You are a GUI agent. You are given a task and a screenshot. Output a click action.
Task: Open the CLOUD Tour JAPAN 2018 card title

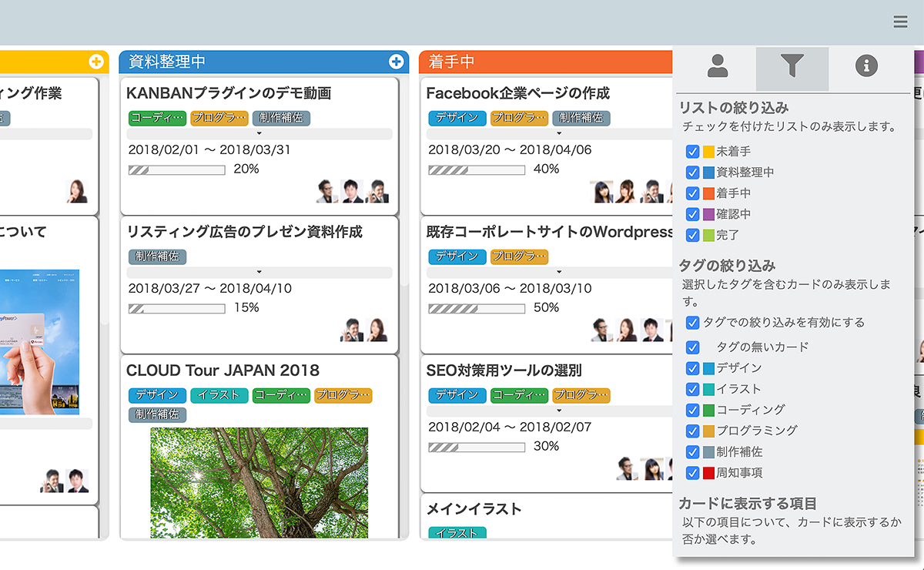223,370
